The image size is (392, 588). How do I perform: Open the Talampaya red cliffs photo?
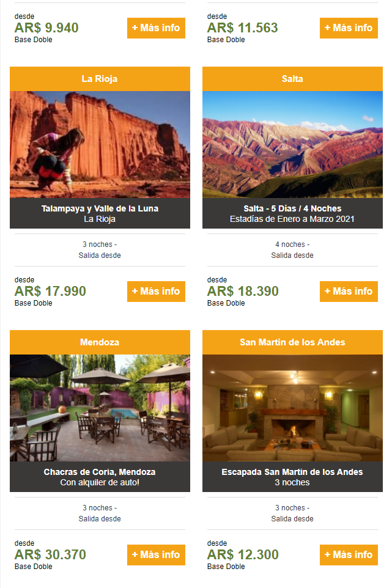(x=100, y=144)
